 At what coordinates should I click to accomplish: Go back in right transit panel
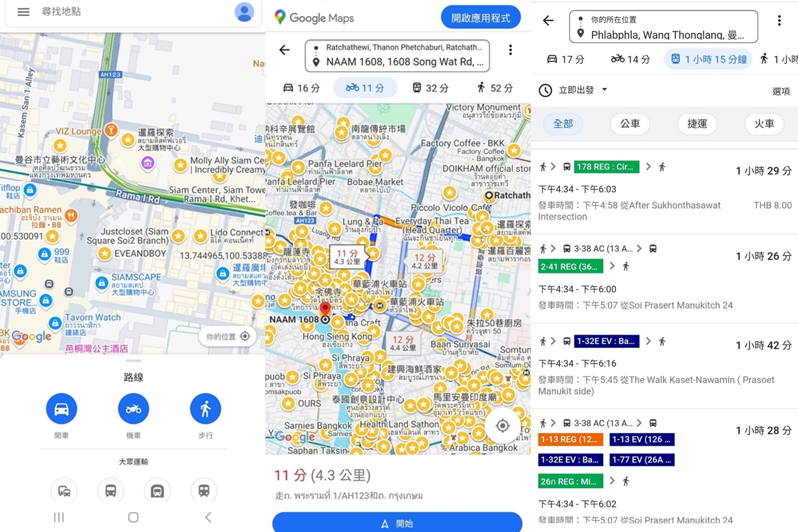click(x=548, y=21)
